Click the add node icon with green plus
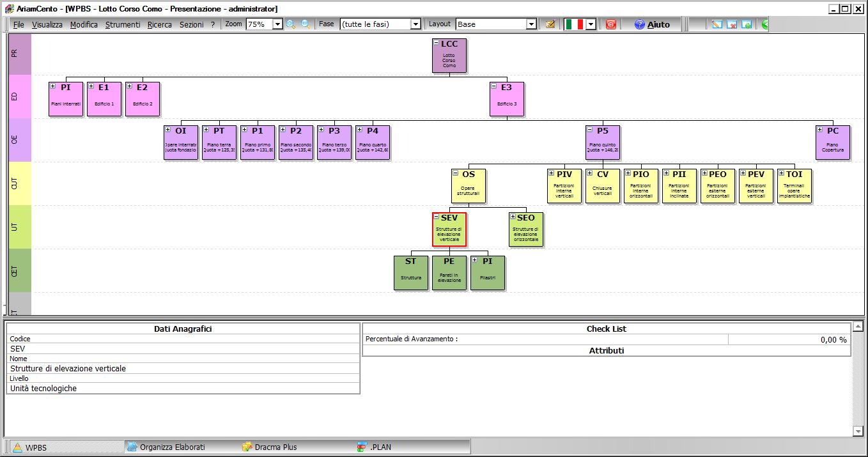Image resolution: width=868 pixels, height=457 pixels. [747, 24]
